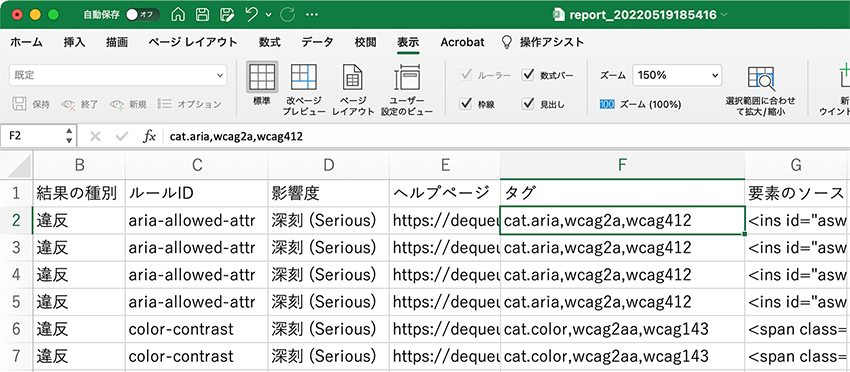850x372 pixels.
Task: Click cell 結果の種別
Action: 79,193
